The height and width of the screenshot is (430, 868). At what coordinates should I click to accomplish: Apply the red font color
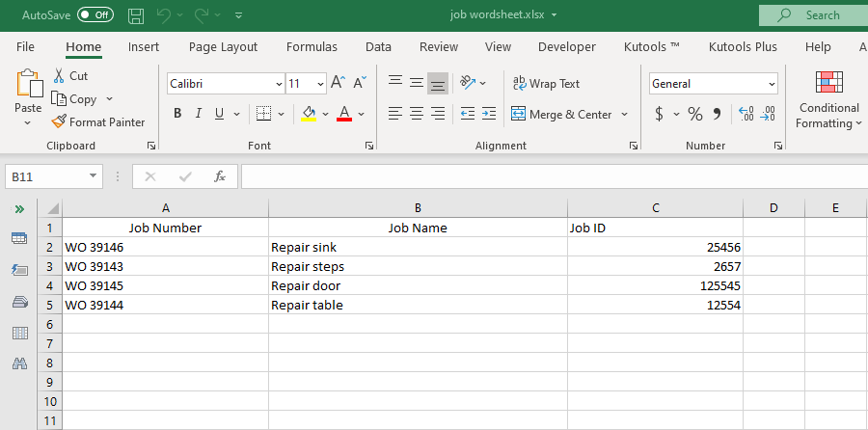pyautogui.click(x=344, y=114)
